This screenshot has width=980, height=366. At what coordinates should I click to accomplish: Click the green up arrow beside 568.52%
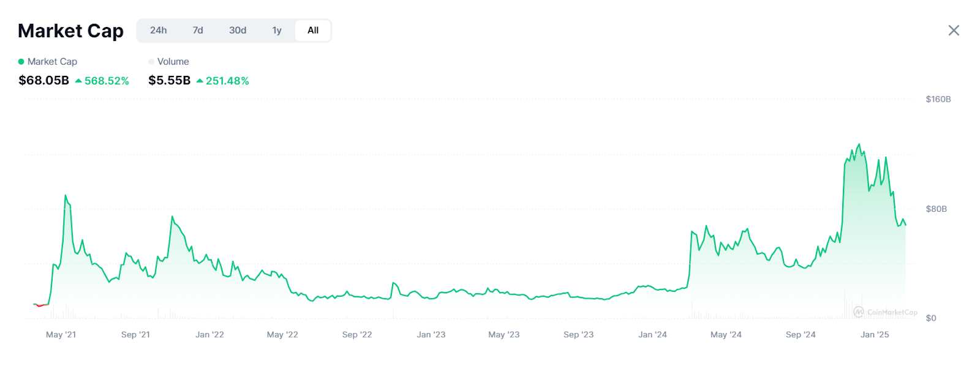[78, 81]
